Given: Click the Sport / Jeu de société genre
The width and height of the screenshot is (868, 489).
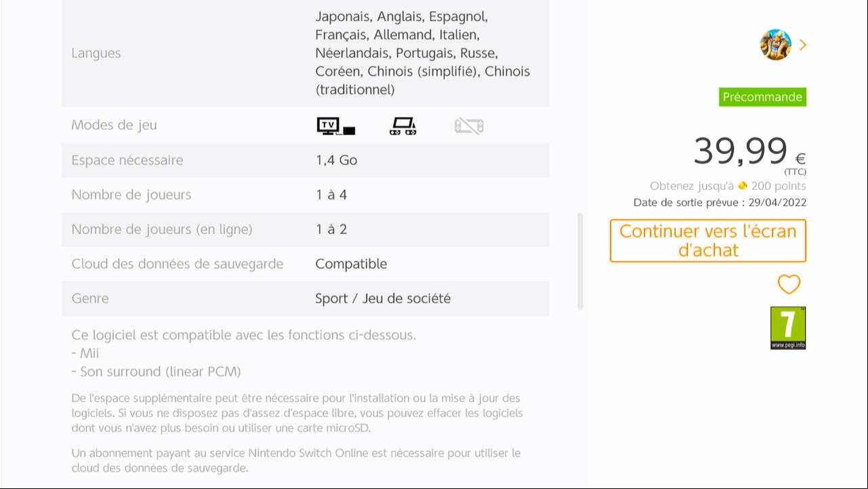Looking at the screenshot, I should tap(383, 298).
